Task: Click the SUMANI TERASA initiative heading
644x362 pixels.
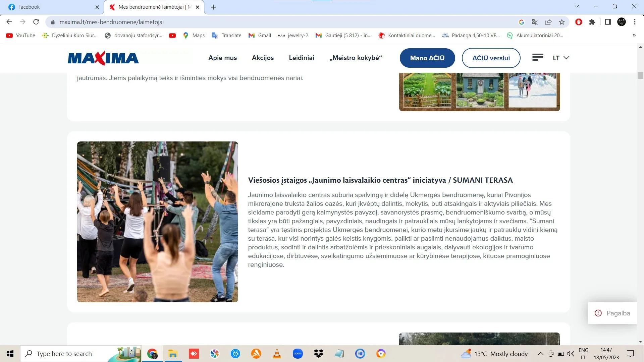Action: click(380, 180)
